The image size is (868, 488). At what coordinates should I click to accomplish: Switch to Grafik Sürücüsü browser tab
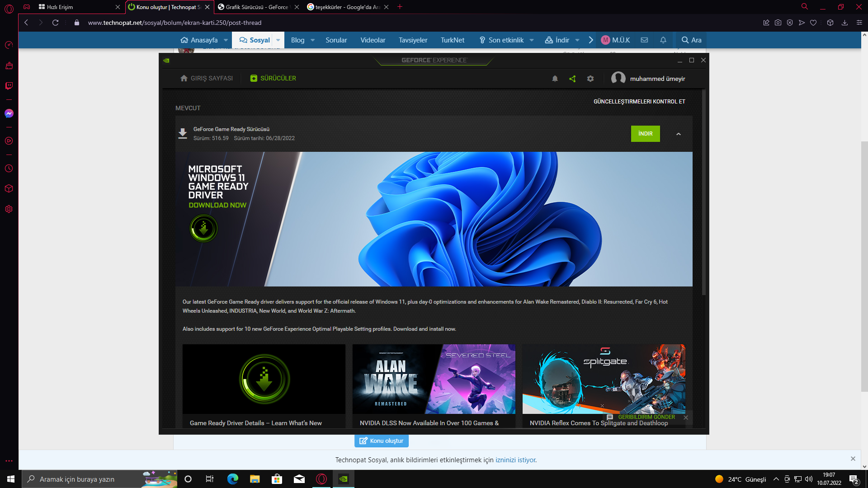(256, 7)
